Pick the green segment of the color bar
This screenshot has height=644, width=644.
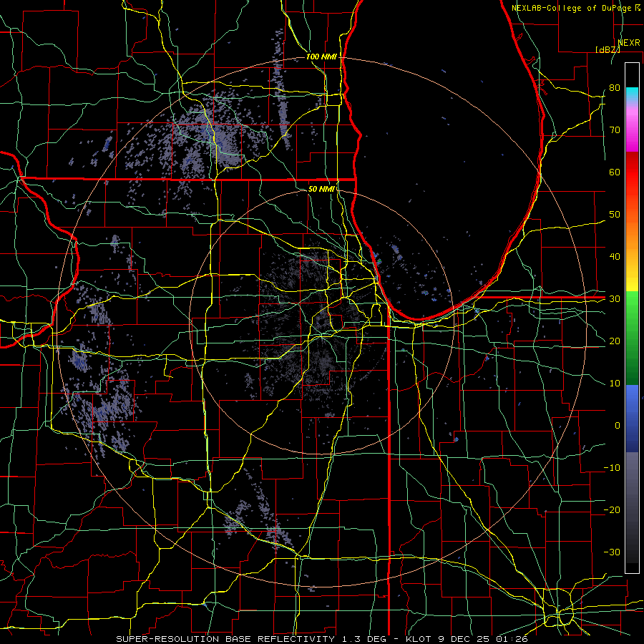click(x=632, y=338)
